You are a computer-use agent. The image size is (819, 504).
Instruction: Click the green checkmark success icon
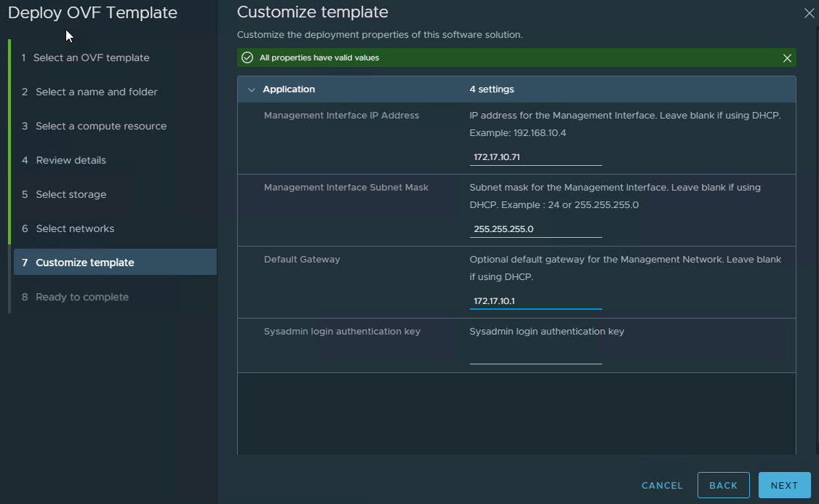tap(247, 58)
